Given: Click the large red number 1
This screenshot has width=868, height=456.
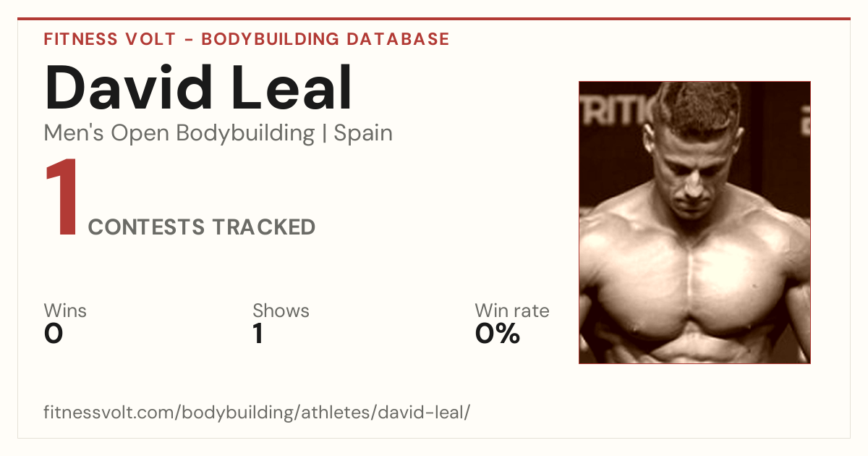Looking at the screenshot, I should (x=62, y=199).
